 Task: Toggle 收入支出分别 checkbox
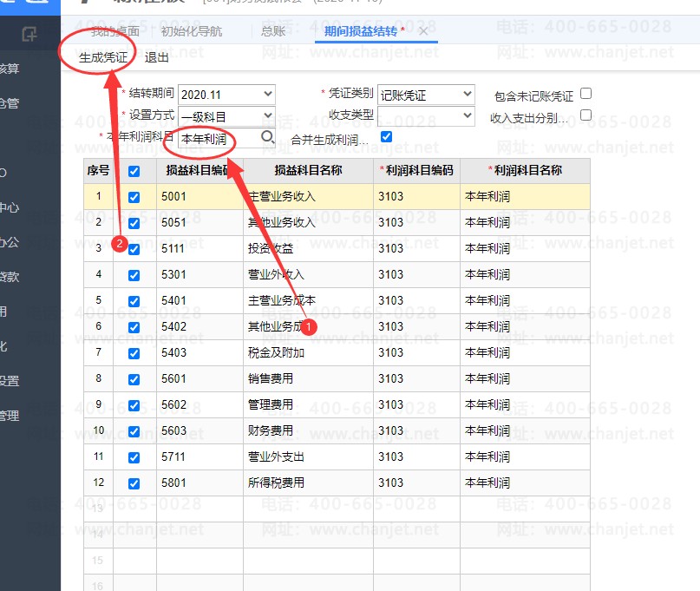click(x=586, y=115)
